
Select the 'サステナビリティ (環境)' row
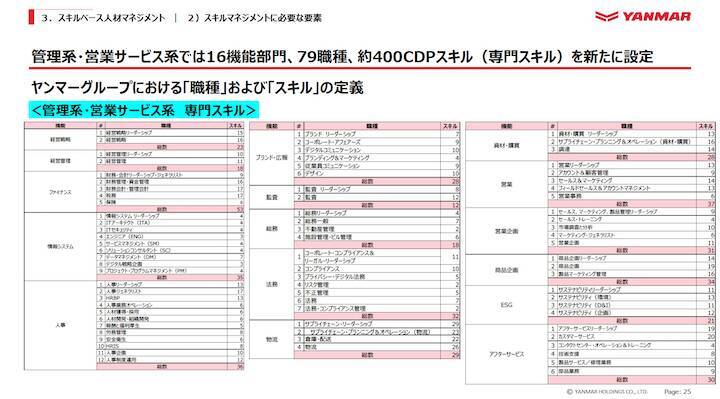(632, 298)
